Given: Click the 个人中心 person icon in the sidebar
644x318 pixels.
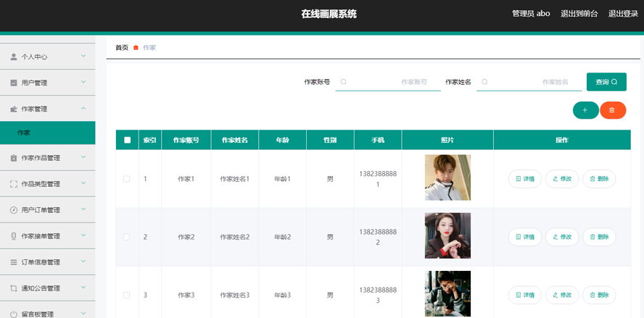Looking at the screenshot, I should point(14,57).
